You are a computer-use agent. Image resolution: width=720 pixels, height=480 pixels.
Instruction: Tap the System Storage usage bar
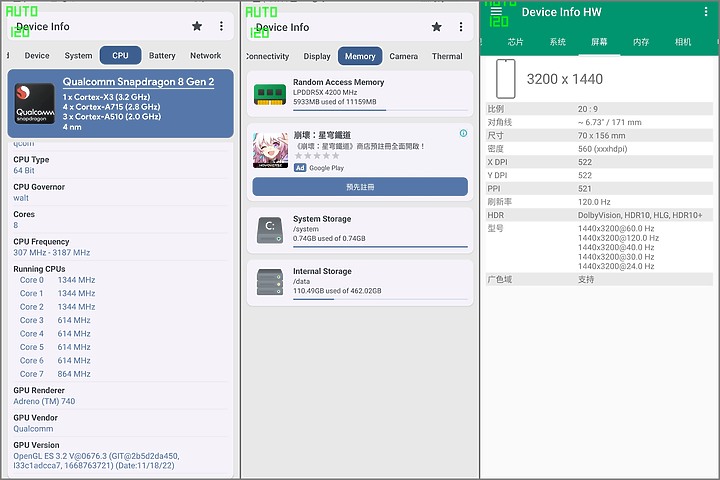[x=380, y=247]
